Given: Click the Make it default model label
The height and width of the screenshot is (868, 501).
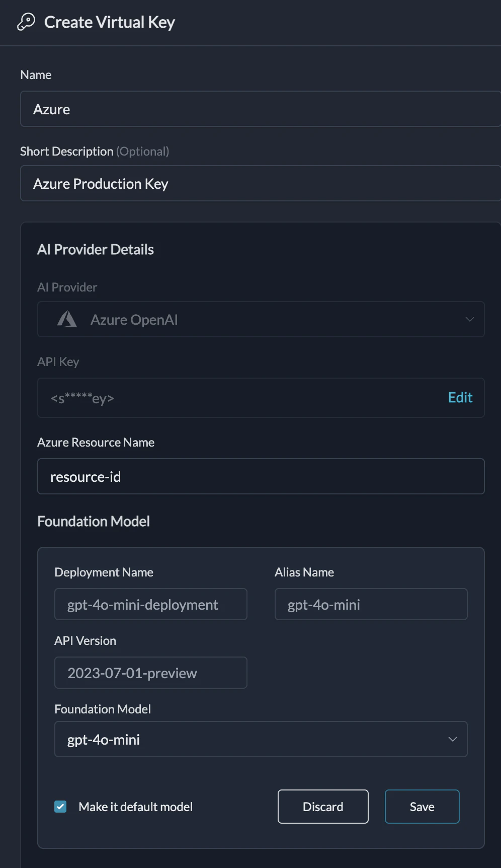Looking at the screenshot, I should point(135,807).
